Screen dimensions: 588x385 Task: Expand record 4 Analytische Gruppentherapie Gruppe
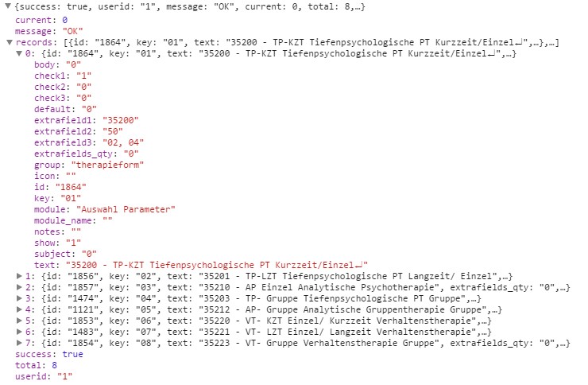tap(19, 309)
